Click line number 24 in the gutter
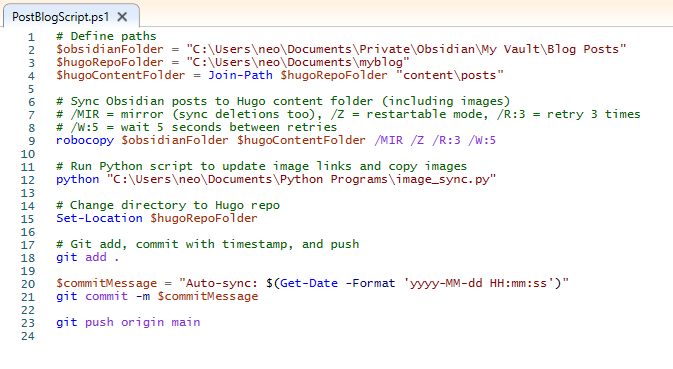The image size is (673, 369). pyautogui.click(x=27, y=336)
